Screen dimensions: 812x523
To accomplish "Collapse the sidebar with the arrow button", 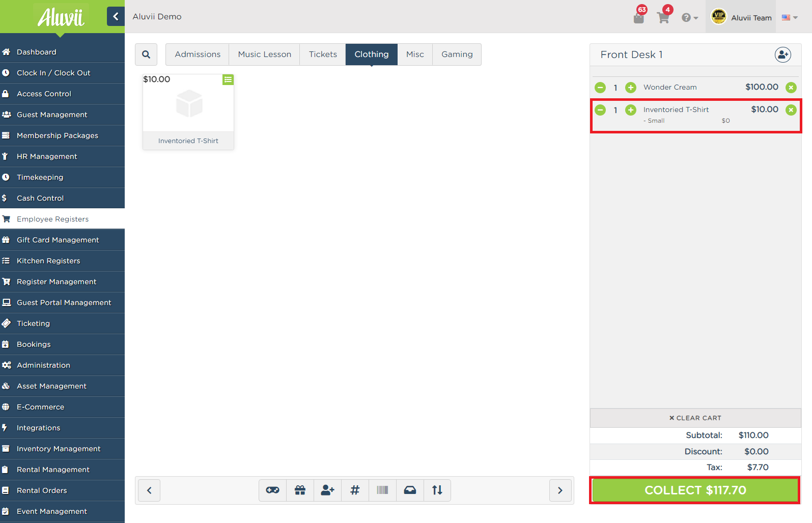I will (x=116, y=16).
